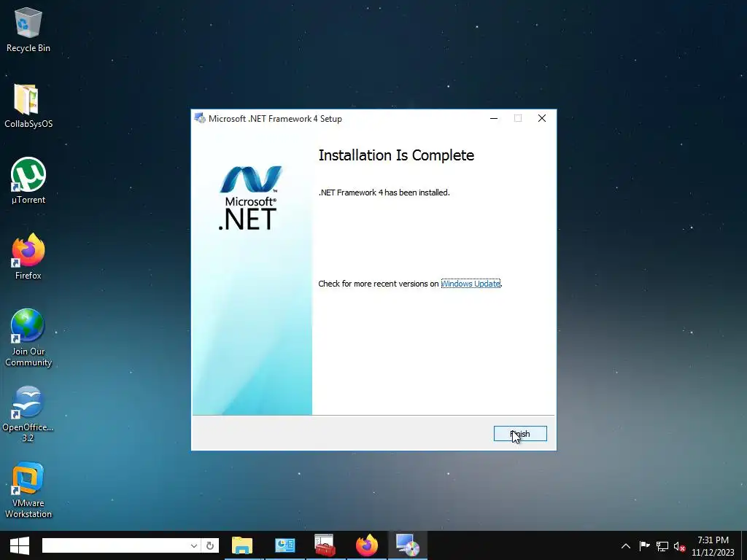Click the 'Installation Is Complete' heading

click(396, 155)
